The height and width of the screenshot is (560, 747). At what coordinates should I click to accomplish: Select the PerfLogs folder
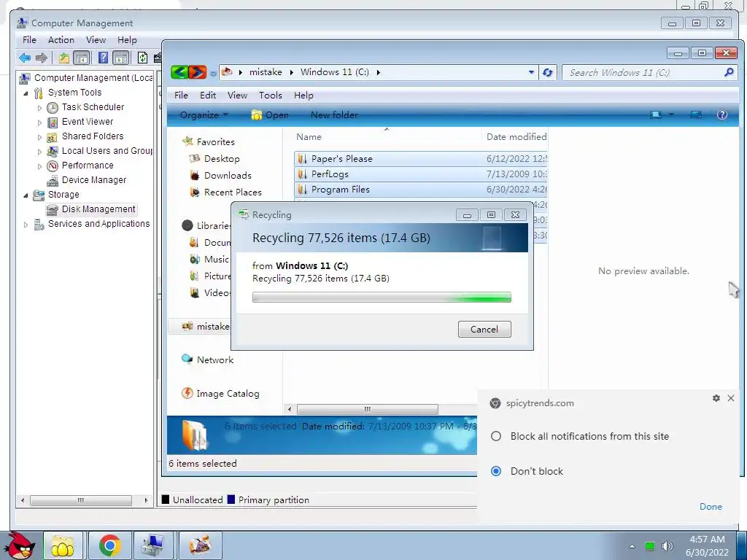pos(421,174)
